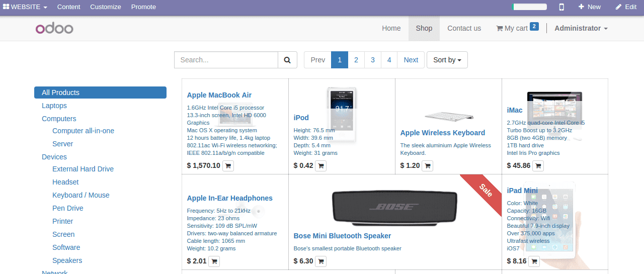
Task: Click the search magnifier button
Action: (x=287, y=60)
